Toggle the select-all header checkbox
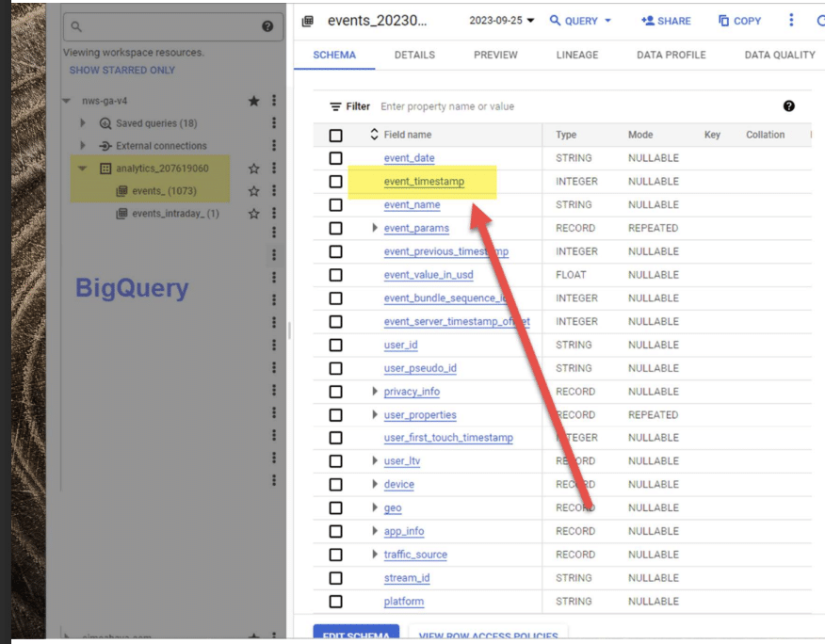 click(x=335, y=135)
